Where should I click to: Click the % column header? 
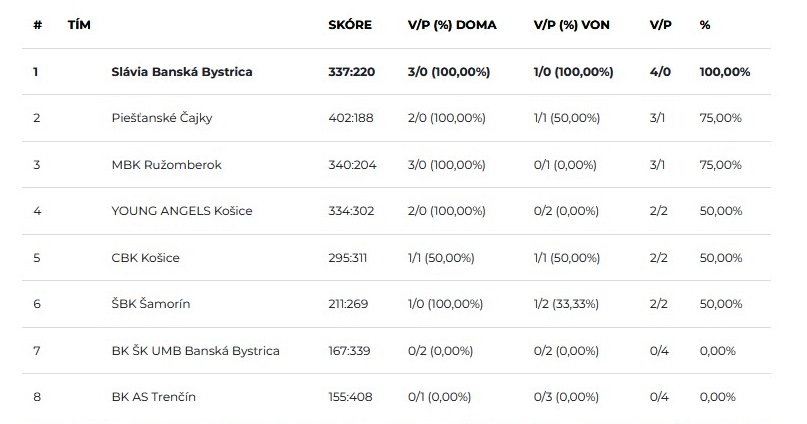705,25
